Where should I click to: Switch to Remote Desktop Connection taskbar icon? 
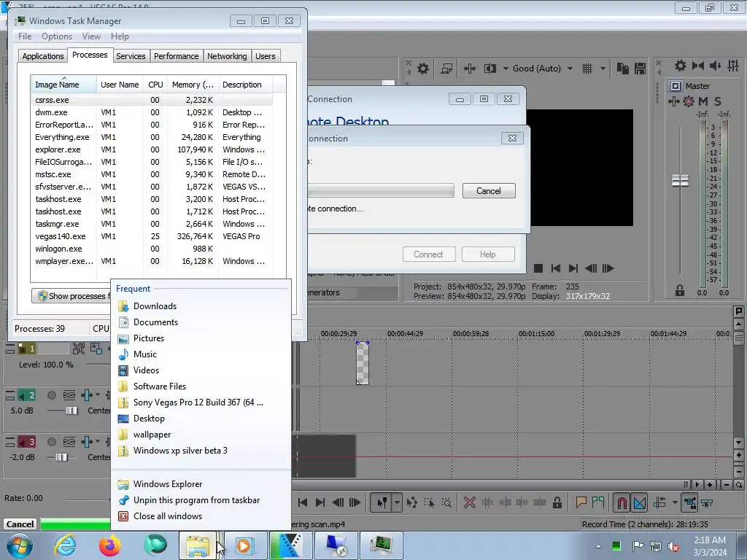point(336,545)
